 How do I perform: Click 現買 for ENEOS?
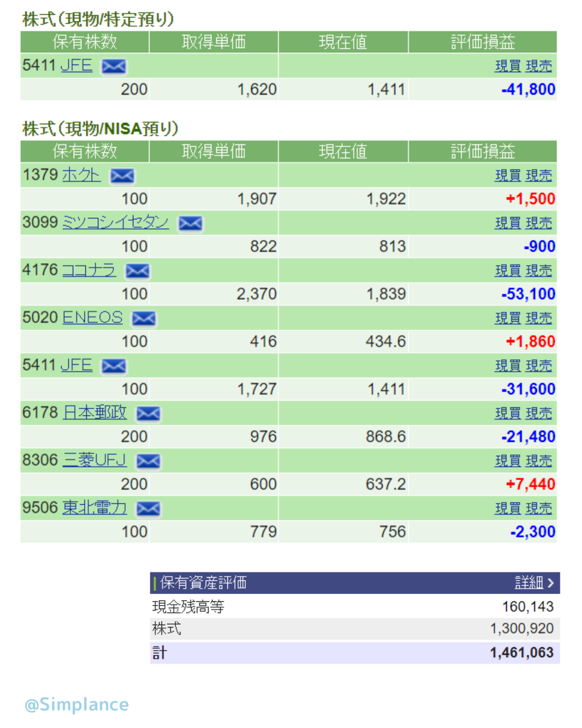tap(507, 318)
